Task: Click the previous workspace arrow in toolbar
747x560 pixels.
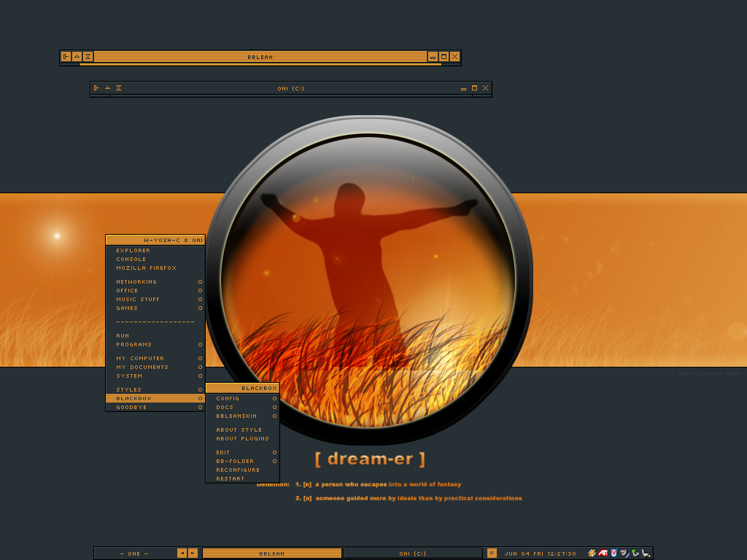Action: [182, 553]
